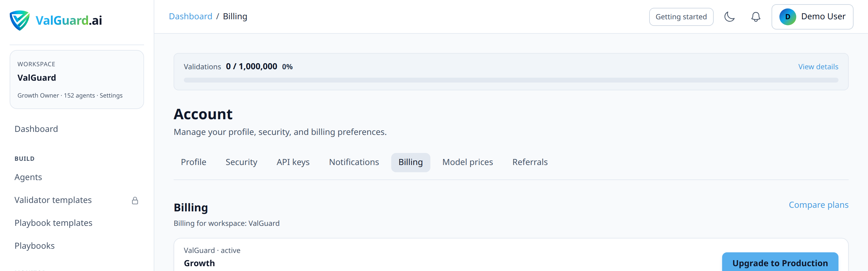The image size is (868, 271).
Task: Click the 'Account' page heading
Action: 203,114
